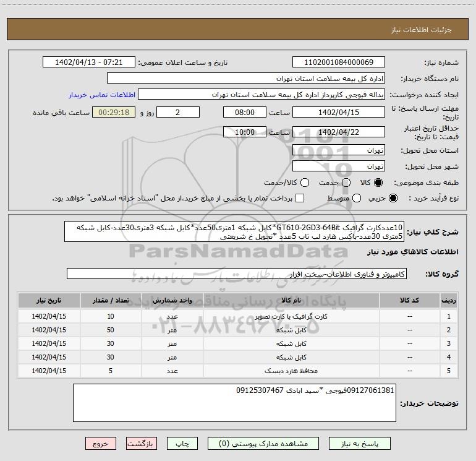Click the validity hour field 10:00
The width and height of the screenshot is (476, 461).
click(x=245, y=132)
